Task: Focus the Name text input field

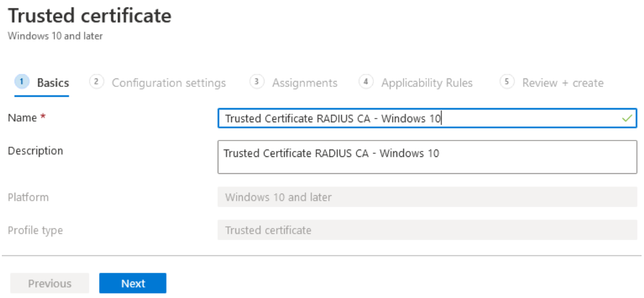Action: tap(427, 118)
